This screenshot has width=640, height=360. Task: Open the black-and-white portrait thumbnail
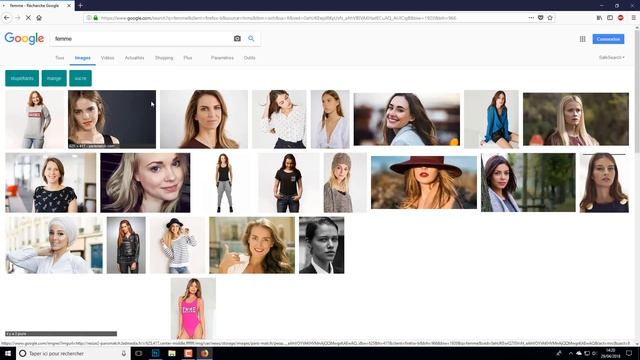322,245
